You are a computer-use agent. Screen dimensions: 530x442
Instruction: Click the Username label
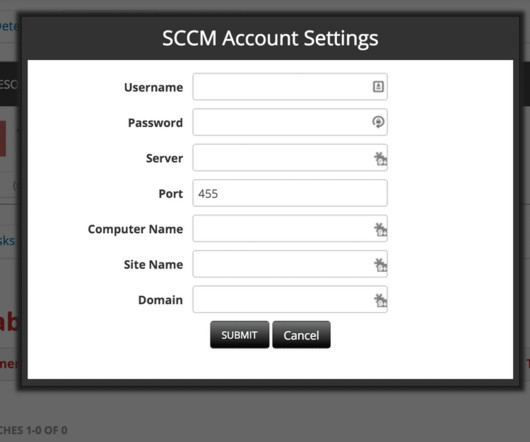click(153, 88)
